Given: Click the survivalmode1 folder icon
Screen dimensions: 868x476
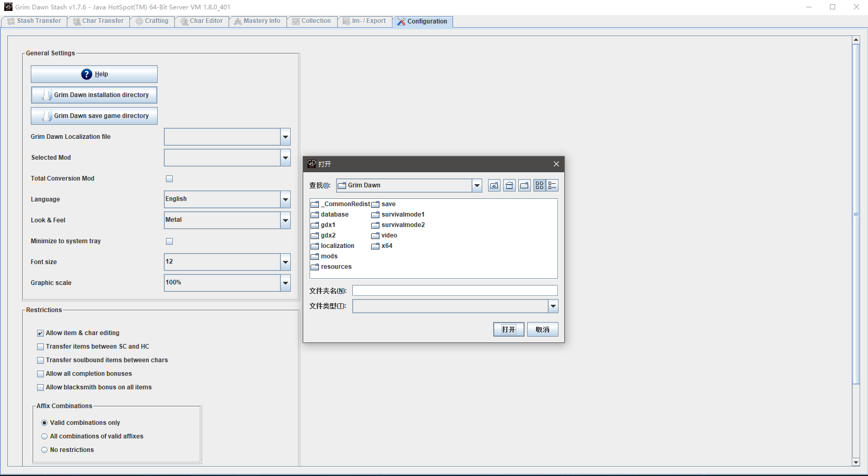Looking at the screenshot, I should tap(375, 215).
